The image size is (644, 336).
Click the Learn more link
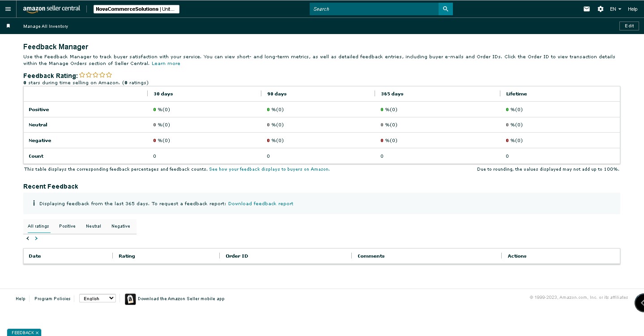[x=166, y=64]
